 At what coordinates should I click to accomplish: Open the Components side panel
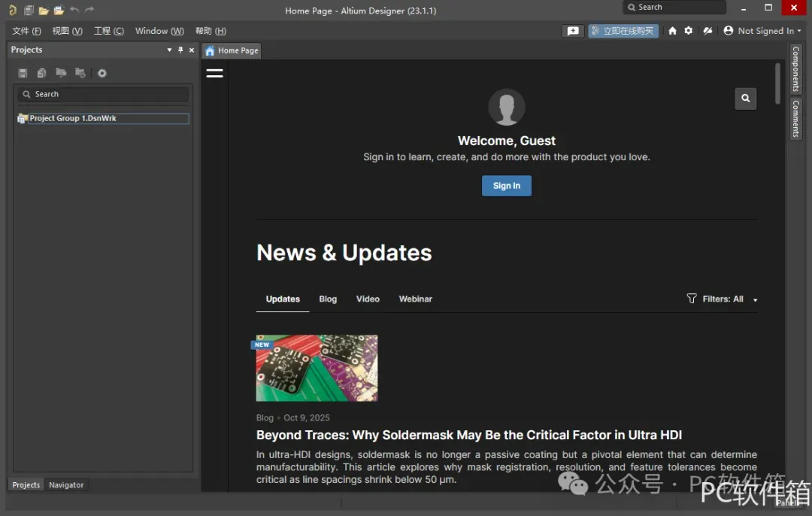click(x=795, y=68)
